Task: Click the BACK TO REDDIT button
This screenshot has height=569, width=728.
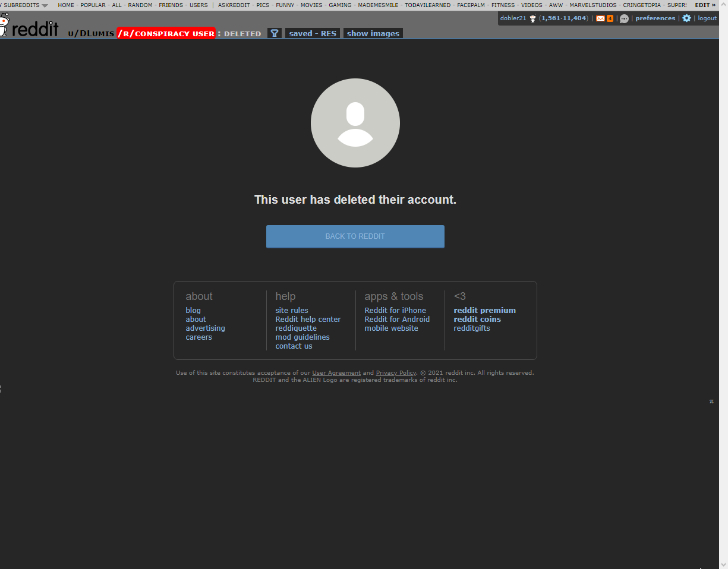Action: coord(355,236)
